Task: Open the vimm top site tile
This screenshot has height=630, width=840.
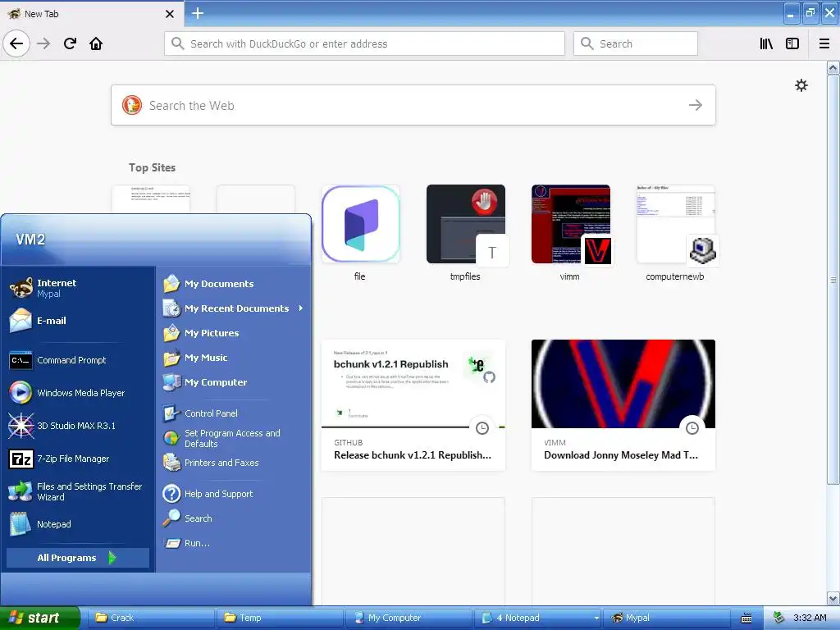Action: click(571, 233)
